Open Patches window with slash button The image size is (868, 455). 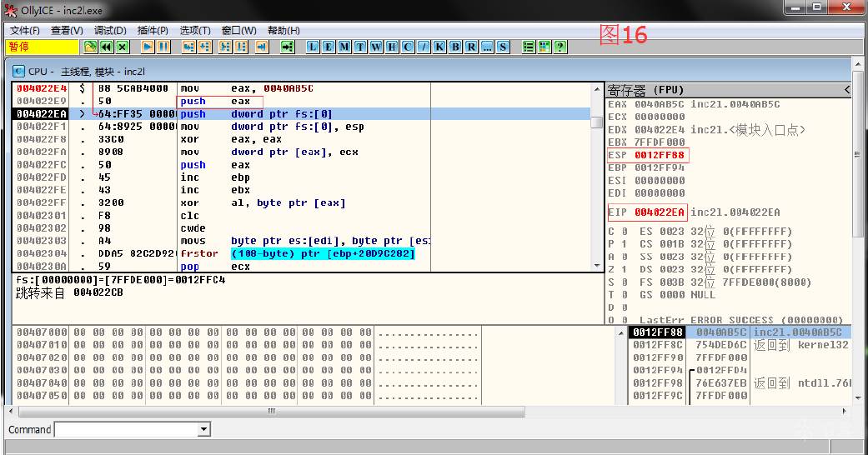pos(424,47)
